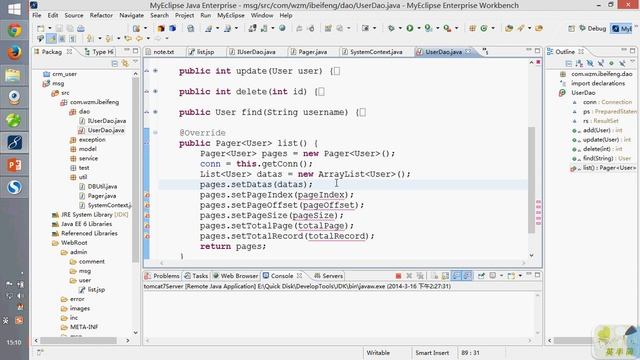Viewport: 640px width, 360px height.
Task: Collapse all in Package Explorer
Action: coord(115,63)
